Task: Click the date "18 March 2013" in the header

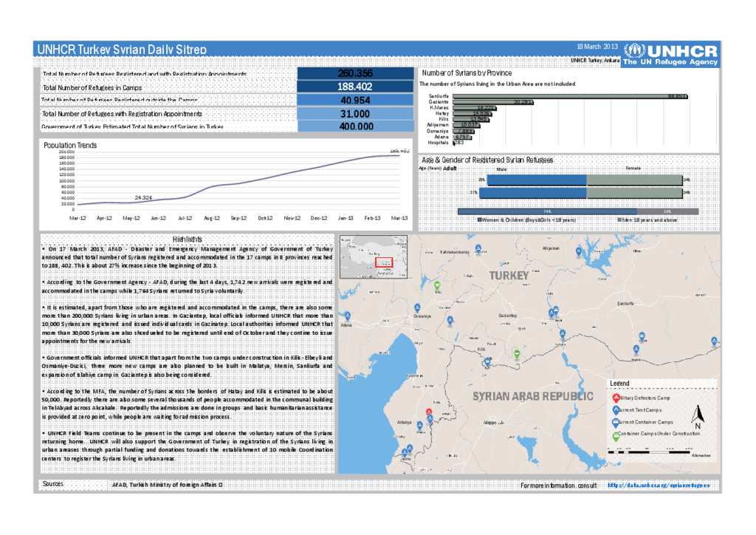Action: (597, 47)
